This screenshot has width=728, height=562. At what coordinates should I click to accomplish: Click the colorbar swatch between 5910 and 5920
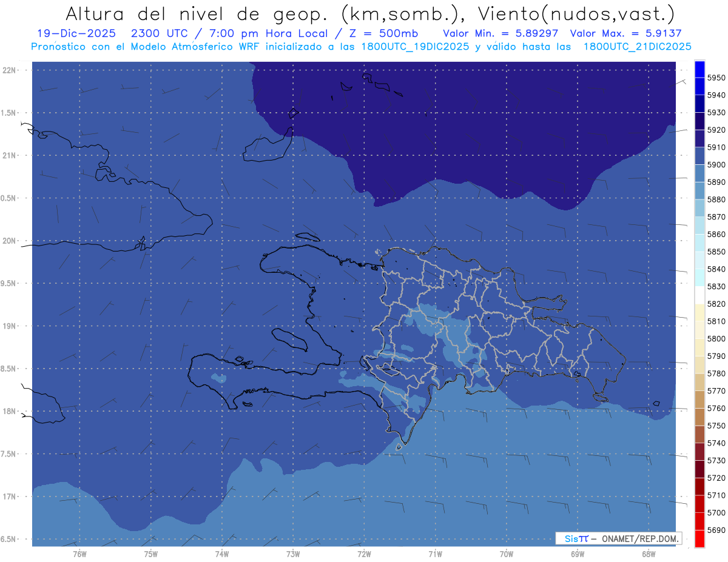click(x=699, y=139)
